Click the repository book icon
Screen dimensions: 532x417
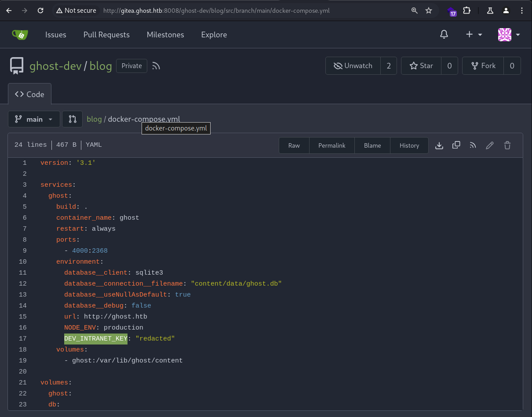pyautogui.click(x=17, y=66)
